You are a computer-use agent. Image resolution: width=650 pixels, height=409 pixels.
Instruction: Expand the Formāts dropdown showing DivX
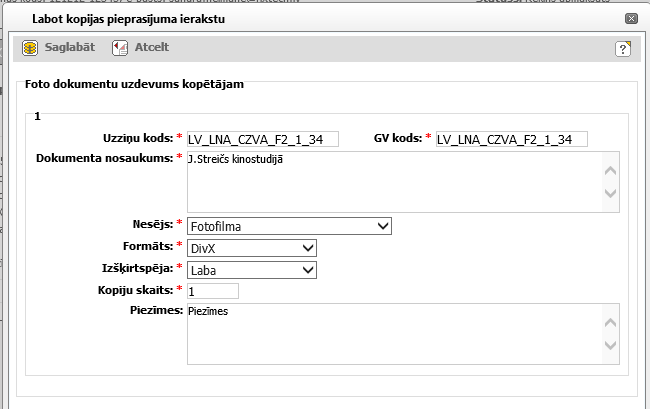click(x=252, y=248)
